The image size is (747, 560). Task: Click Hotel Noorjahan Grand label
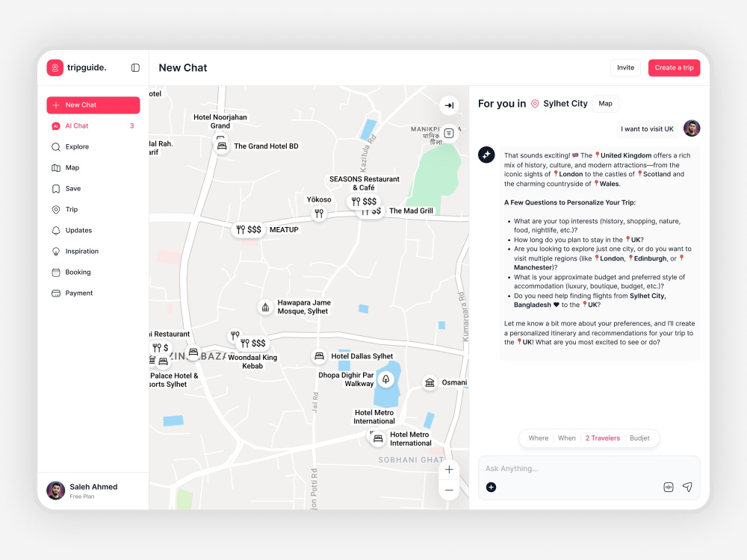[220, 122]
